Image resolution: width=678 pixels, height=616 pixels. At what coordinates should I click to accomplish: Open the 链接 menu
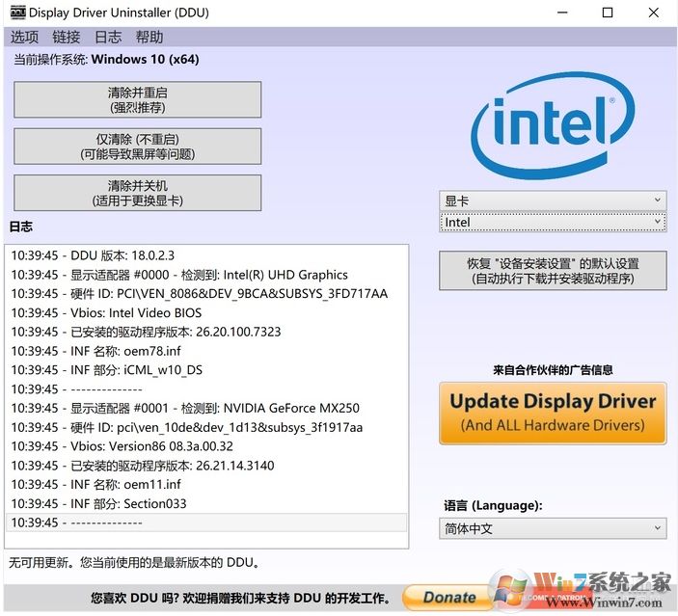(x=67, y=38)
